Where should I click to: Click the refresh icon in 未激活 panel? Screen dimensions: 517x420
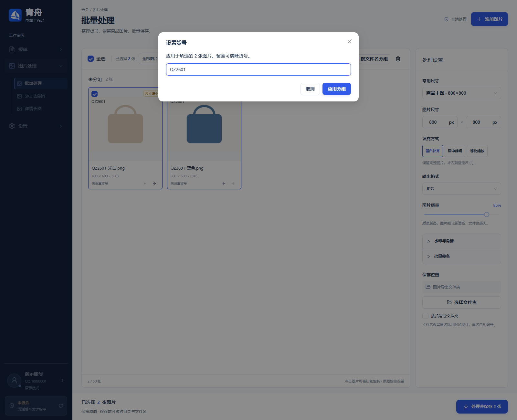(60, 406)
